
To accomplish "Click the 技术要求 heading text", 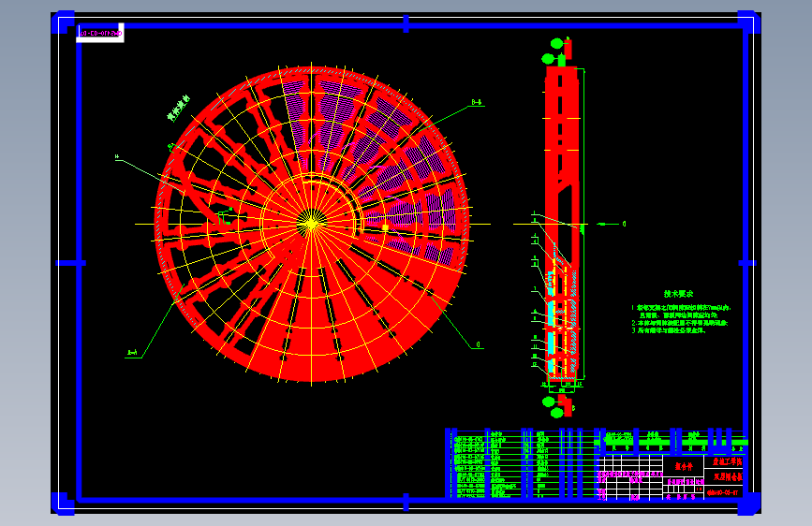I will (x=678, y=294).
